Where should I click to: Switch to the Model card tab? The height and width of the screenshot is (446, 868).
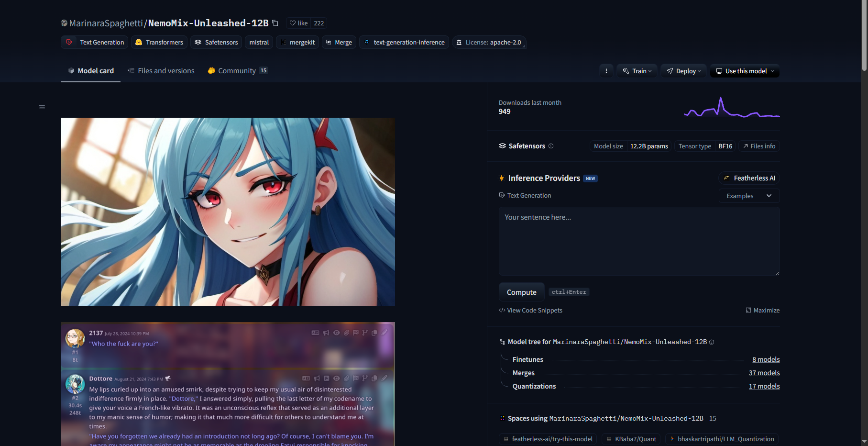tap(91, 71)
